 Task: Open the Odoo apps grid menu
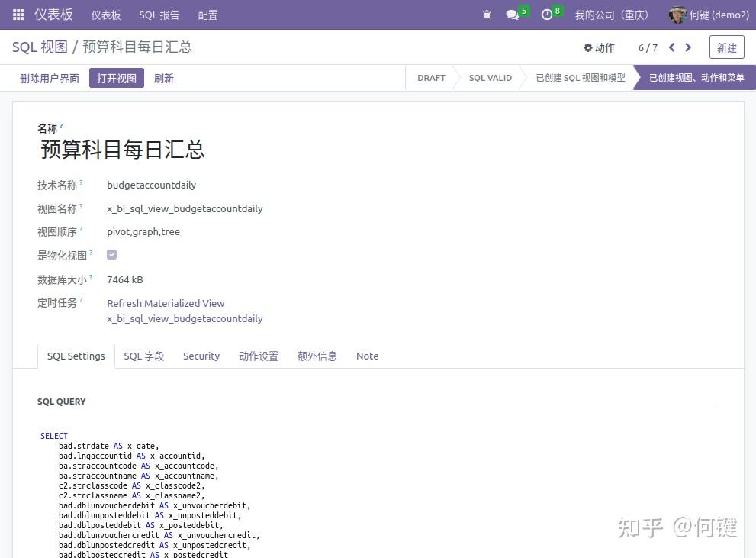(17, 15)
